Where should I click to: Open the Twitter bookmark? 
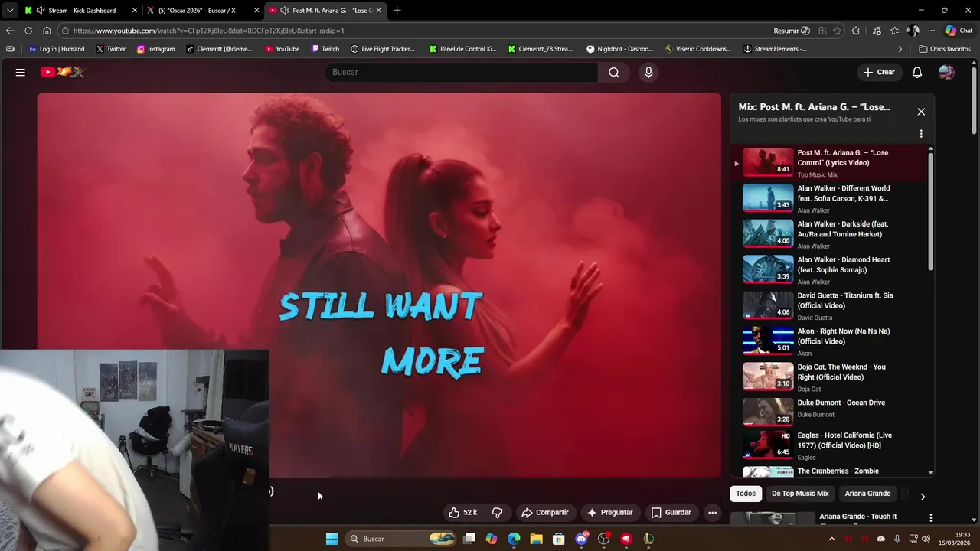pos(111,49)
